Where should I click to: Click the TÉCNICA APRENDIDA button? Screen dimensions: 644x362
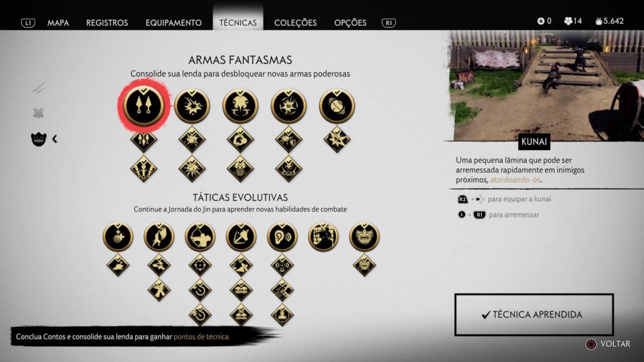(x=534, y=314)
